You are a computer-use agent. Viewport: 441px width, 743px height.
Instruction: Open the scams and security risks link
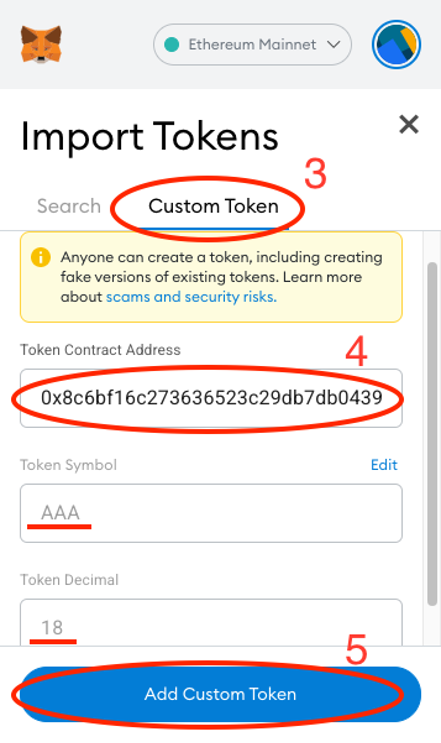coord(191,297)
